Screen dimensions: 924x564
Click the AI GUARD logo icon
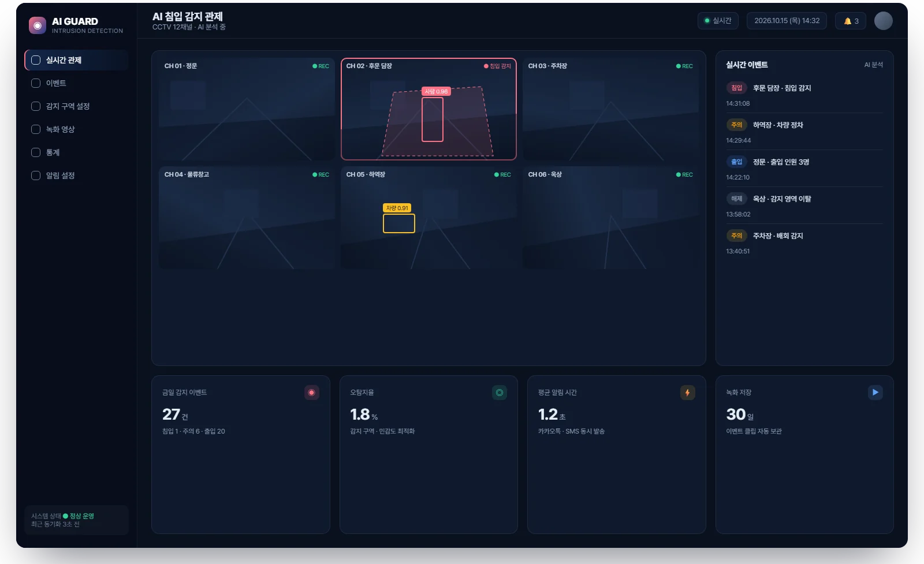[x=38, y=25]
